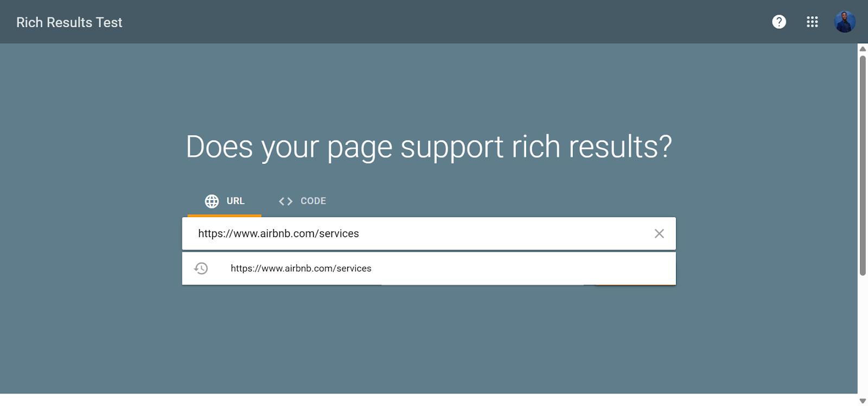Viewport: 868px width, 406px height.
Task: Click the orange underline beneath the URL tab
Action: coord(223,215)
